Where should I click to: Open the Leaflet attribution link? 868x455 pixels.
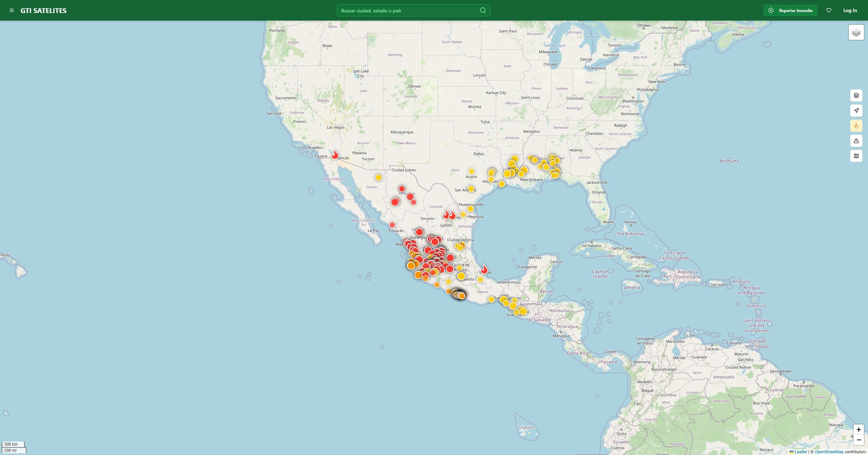click(800, 452)
